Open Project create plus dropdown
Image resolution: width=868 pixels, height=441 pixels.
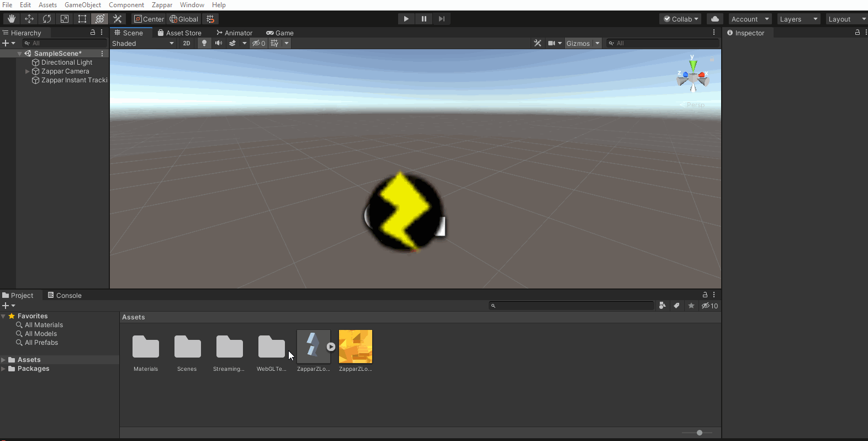pyautogui.click(x=9, y=306)
